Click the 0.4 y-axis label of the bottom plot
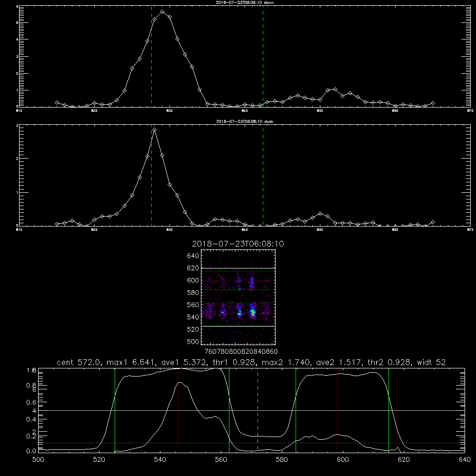Viewport: 476px width, 476px height. click(31, 419)
